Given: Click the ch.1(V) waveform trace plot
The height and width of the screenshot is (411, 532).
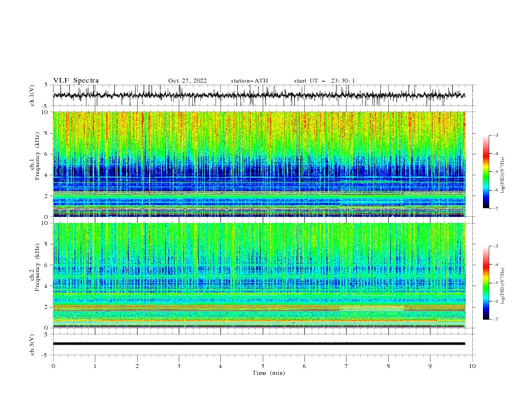Looking at the screenshot, I should [x=259, y=95].
